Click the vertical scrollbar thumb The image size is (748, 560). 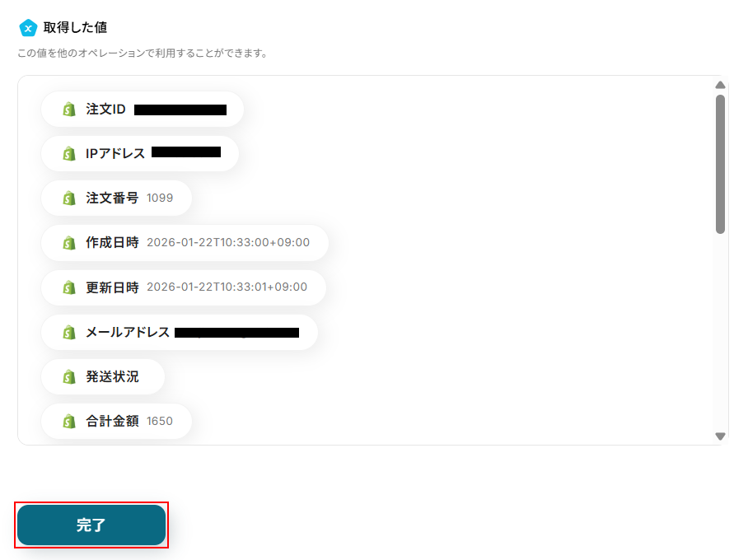[720, 164]
